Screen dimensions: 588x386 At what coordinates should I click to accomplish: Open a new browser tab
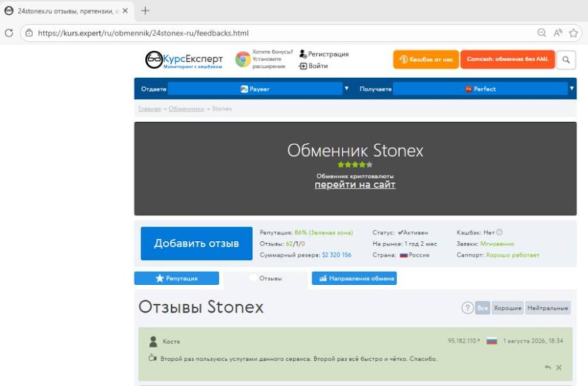pyautogui.click(x=145, y=11)
